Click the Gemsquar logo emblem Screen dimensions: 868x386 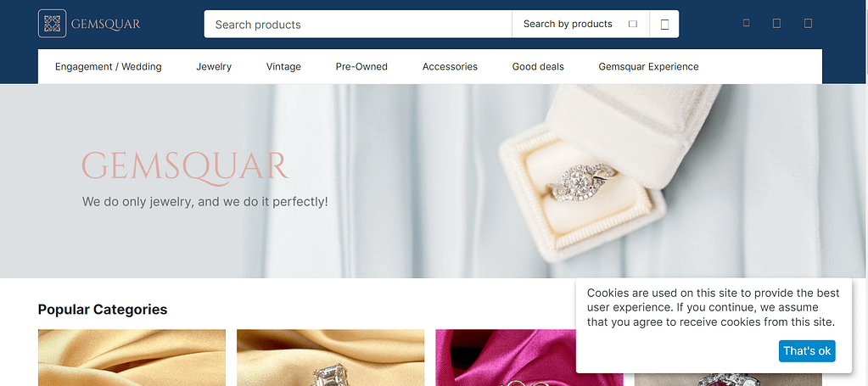click(x=52, y=24)
